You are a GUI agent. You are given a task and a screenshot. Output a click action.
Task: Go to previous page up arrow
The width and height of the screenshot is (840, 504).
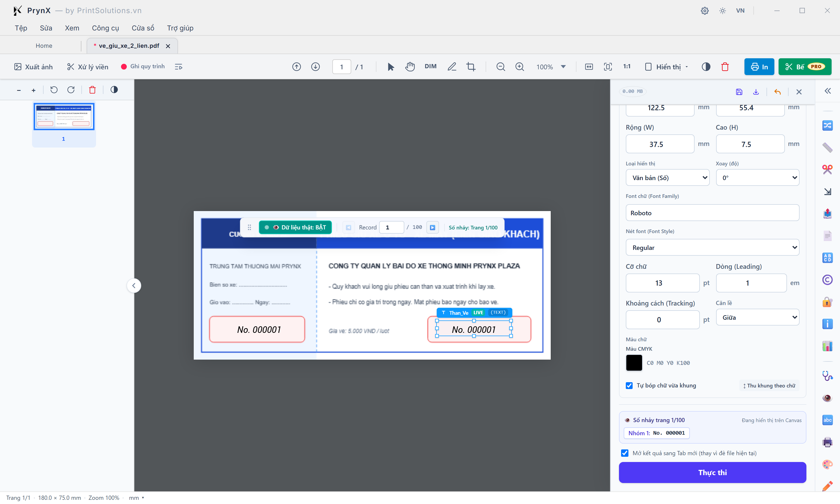(x=296, y=67)
